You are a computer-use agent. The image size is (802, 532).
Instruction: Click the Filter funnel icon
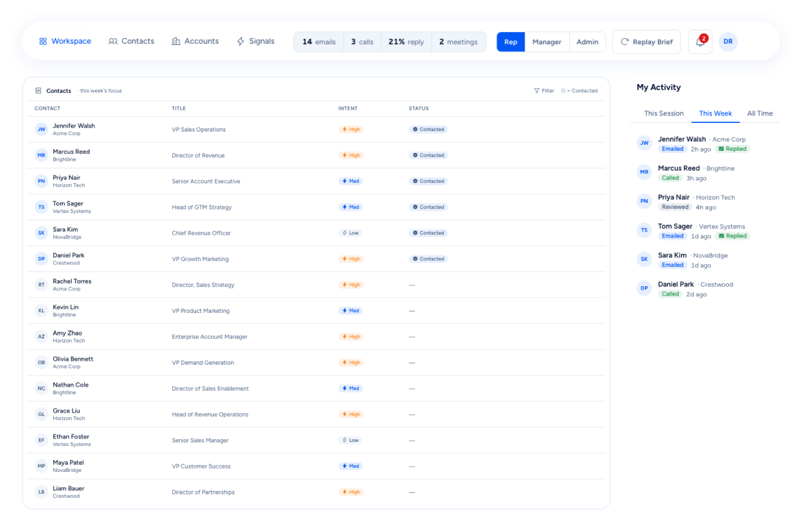coord(536,91)
